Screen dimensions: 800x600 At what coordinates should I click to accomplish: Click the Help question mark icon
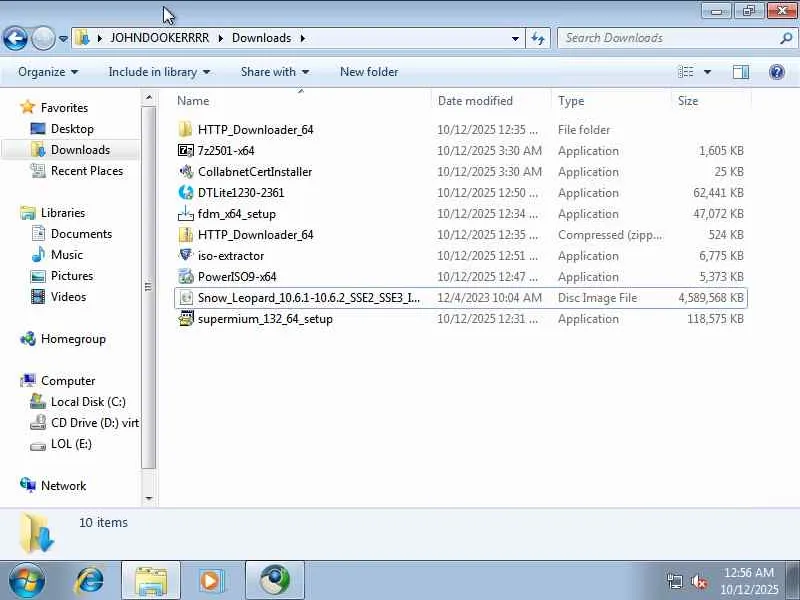pos(777,72)
